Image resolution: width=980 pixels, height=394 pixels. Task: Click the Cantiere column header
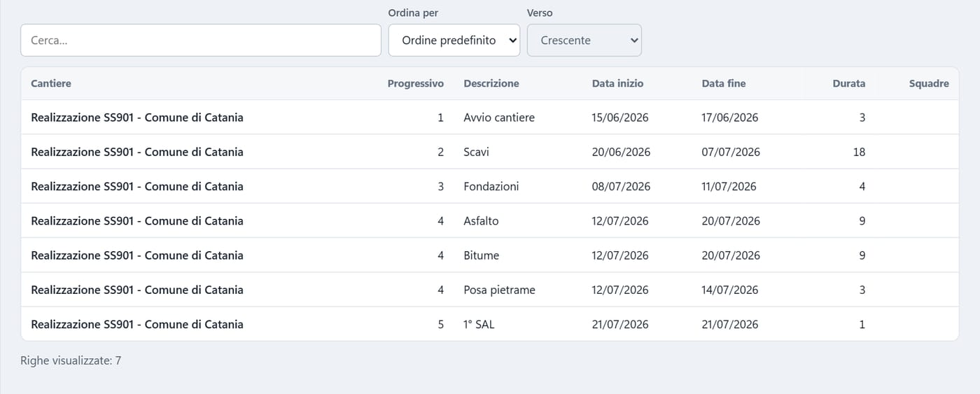tap(51, 83)
